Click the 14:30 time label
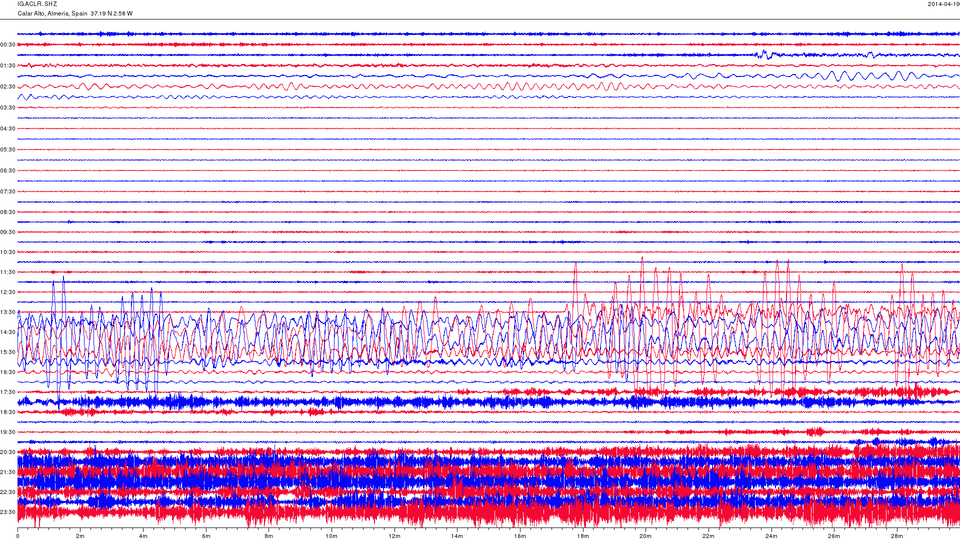Image resolution: width=960 pixels, height=540 pixels. (8, 332)
